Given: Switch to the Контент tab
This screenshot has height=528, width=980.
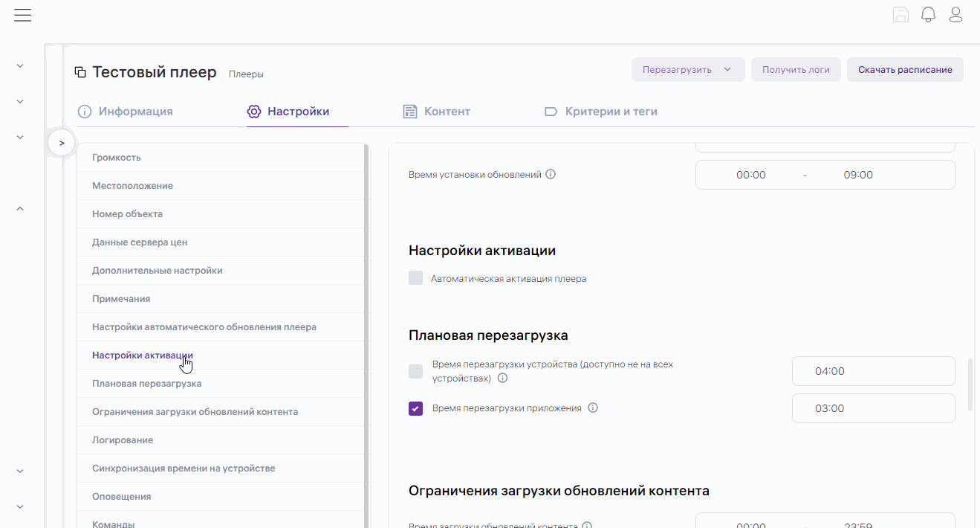Looking at the screenshot, I should click(x=437, y=112).
